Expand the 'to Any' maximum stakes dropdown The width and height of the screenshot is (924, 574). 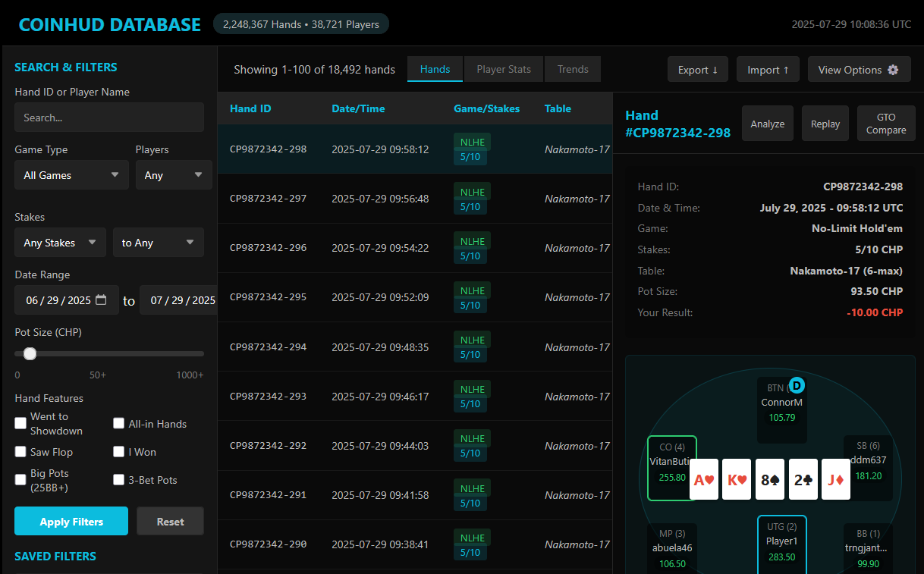pyautogui.click(x=159, y=243)
